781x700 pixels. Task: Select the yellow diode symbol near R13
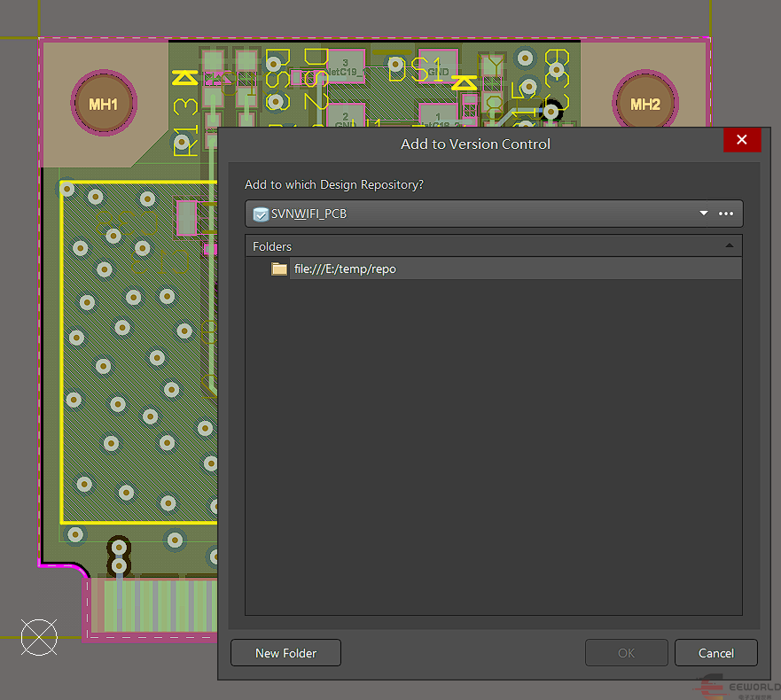tap(184, 79)
